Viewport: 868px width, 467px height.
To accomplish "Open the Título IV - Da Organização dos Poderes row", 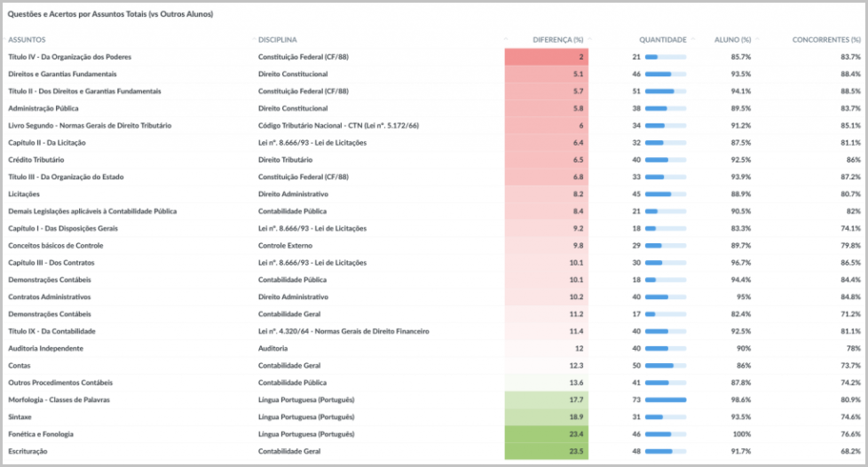I will point(434,57).
